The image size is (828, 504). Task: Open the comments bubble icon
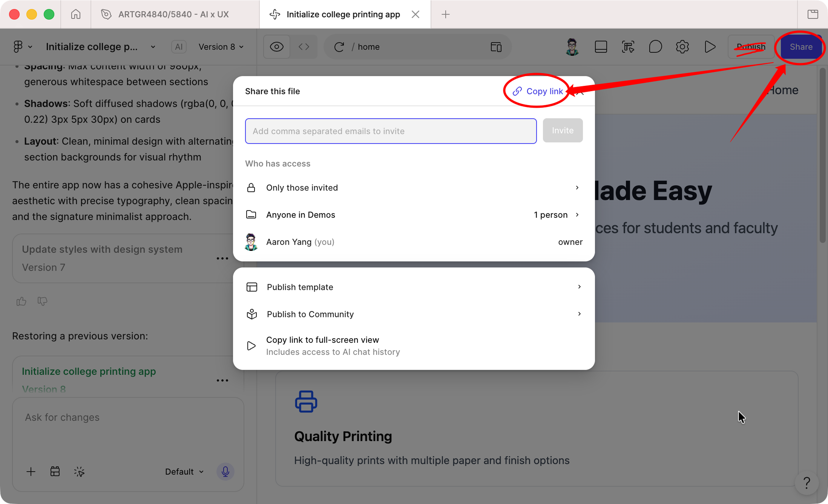coord(655,47)
